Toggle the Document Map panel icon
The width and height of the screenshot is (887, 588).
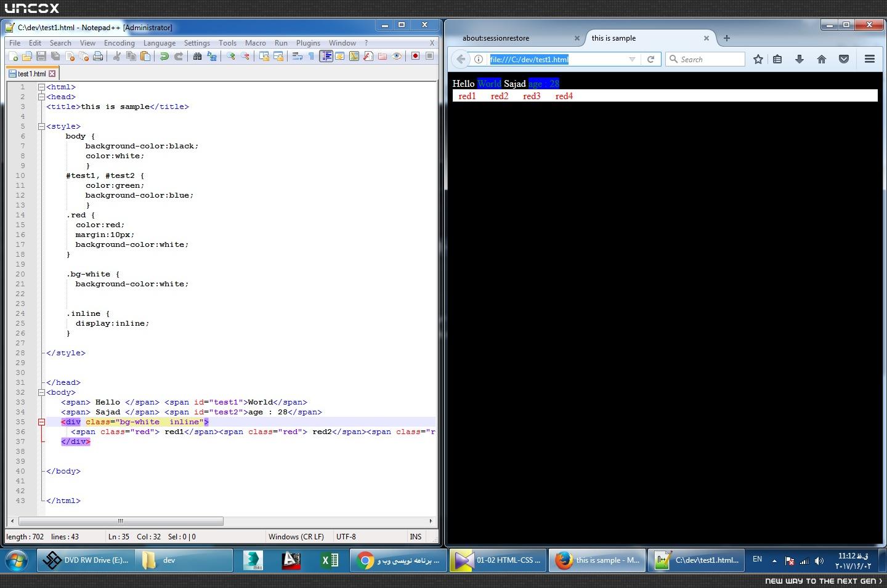pos(354,57)
